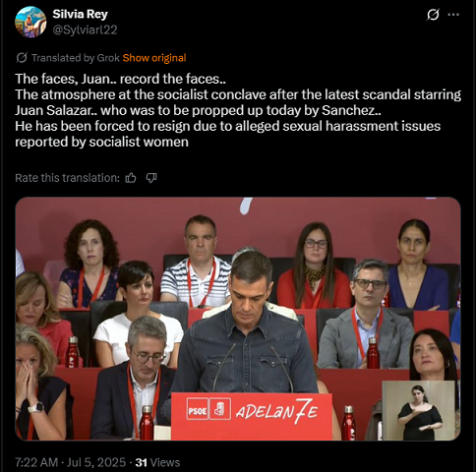Open the PSOE conference video thumbnail
The width and height of the screenshot is (476, 472).
click(x=238, y=319)
